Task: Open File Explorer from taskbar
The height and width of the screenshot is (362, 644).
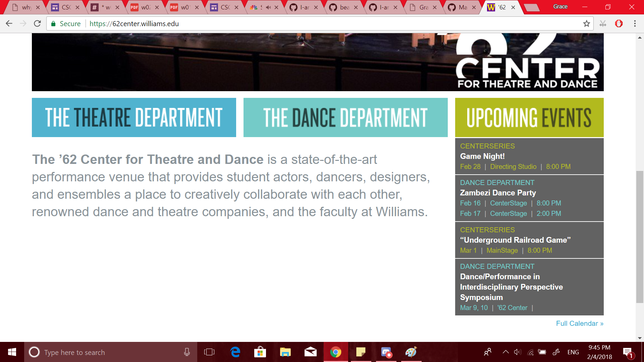Action: coord(285,352)
